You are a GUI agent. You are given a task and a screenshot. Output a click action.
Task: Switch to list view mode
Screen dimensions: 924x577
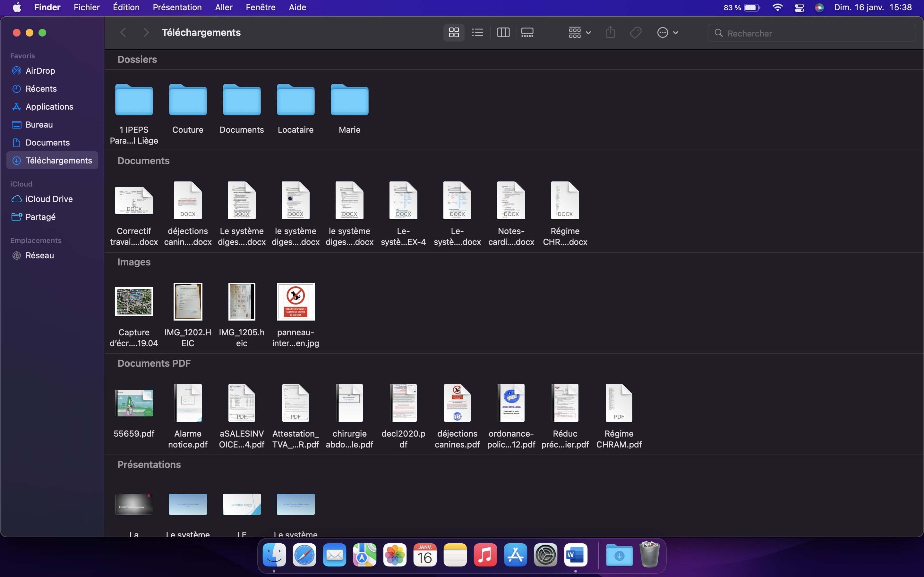point(477,32)
